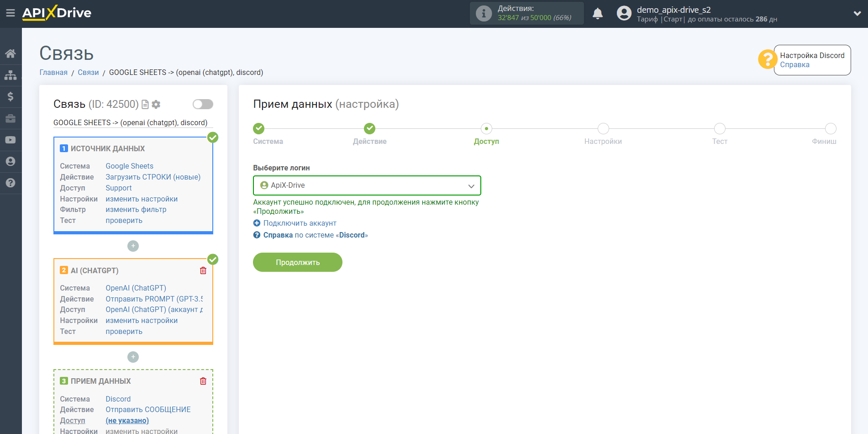Open the help question sidebar icon
The width and height of the screenshot is (868, 434).
pyautogui.click(x=11, y=183)
